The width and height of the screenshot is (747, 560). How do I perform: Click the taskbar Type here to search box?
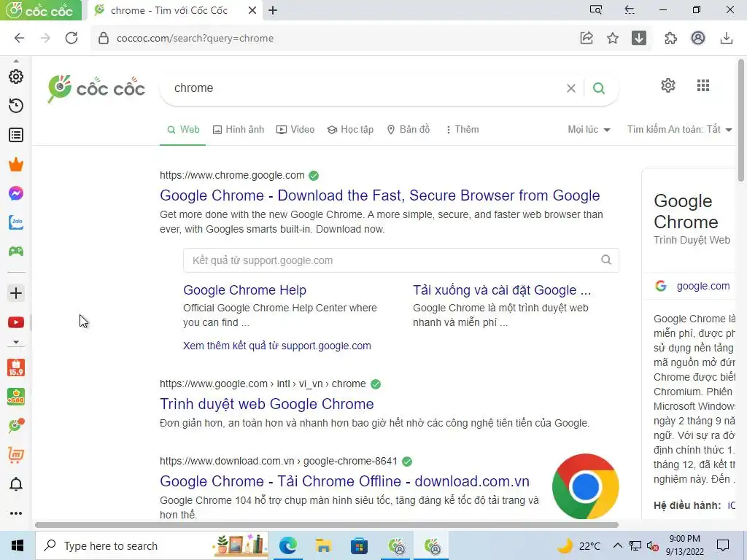tap(152, 545)
